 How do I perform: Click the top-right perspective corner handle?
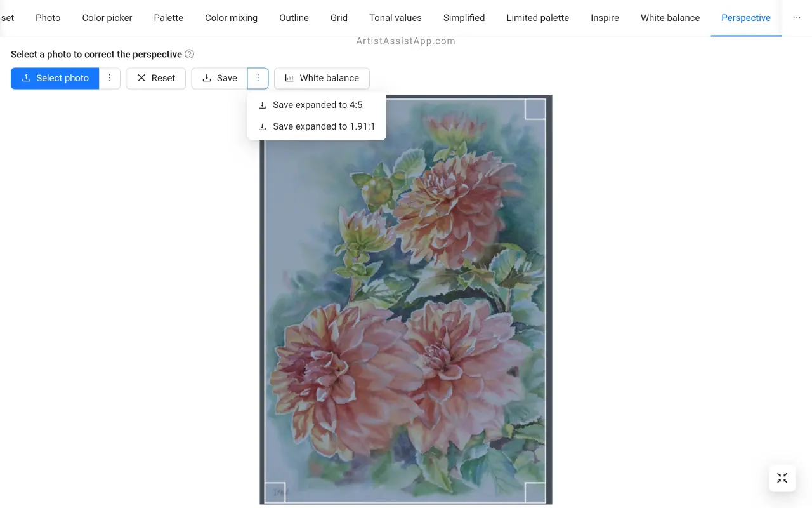535,109
